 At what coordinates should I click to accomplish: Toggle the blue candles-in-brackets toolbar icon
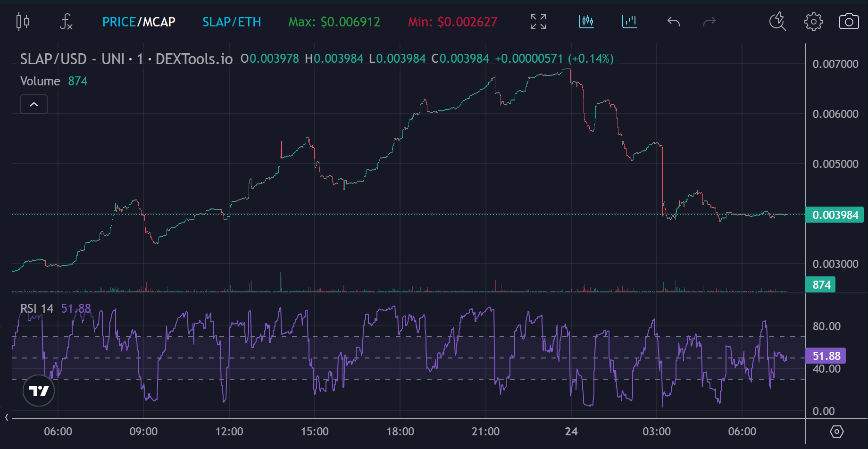(x=586, y=22)
